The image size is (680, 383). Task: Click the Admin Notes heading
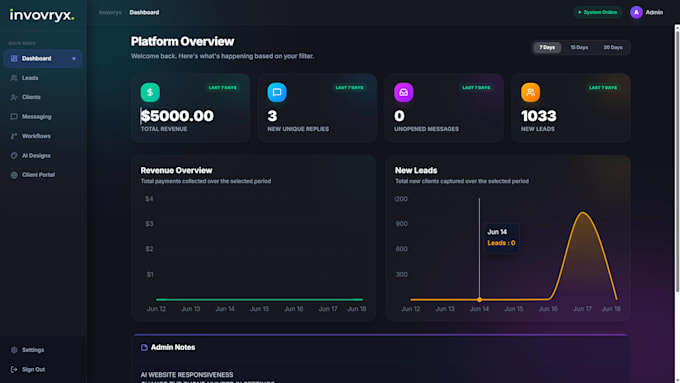[173, 347]
